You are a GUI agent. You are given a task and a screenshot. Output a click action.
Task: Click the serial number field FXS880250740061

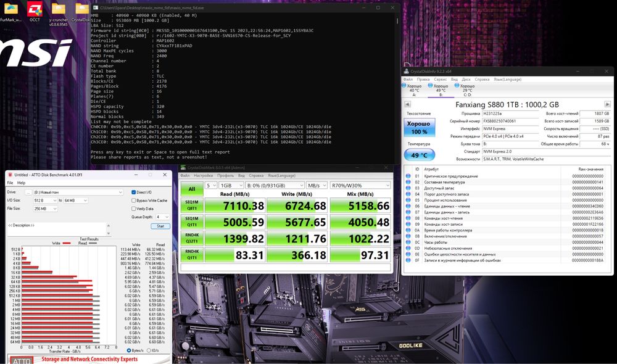click(x=510, y=121)
